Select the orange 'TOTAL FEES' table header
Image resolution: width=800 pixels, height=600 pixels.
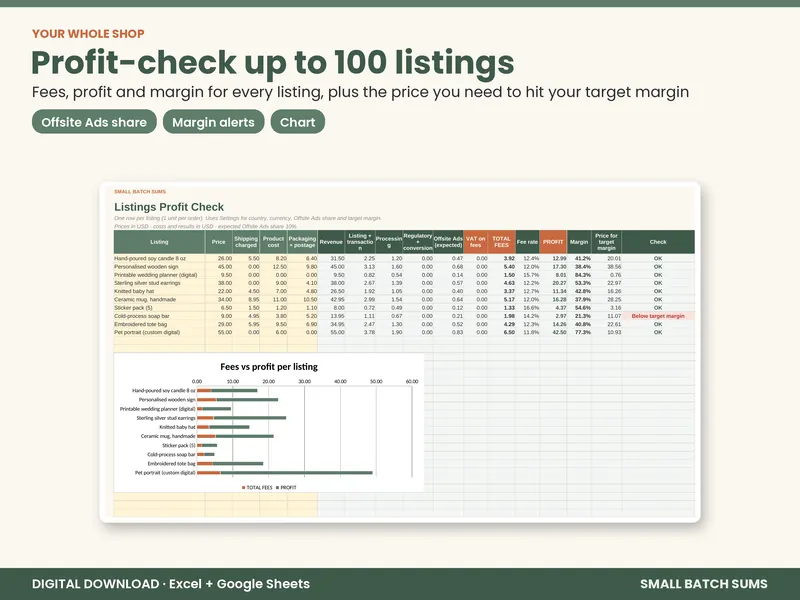pos(501,242)
